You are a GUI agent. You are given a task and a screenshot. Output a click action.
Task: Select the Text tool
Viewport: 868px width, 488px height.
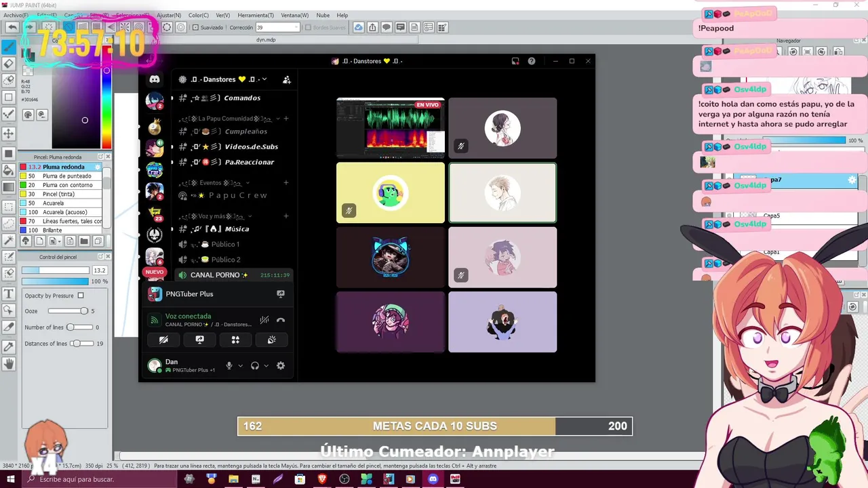pyautogui.click(x=9, y=293)
